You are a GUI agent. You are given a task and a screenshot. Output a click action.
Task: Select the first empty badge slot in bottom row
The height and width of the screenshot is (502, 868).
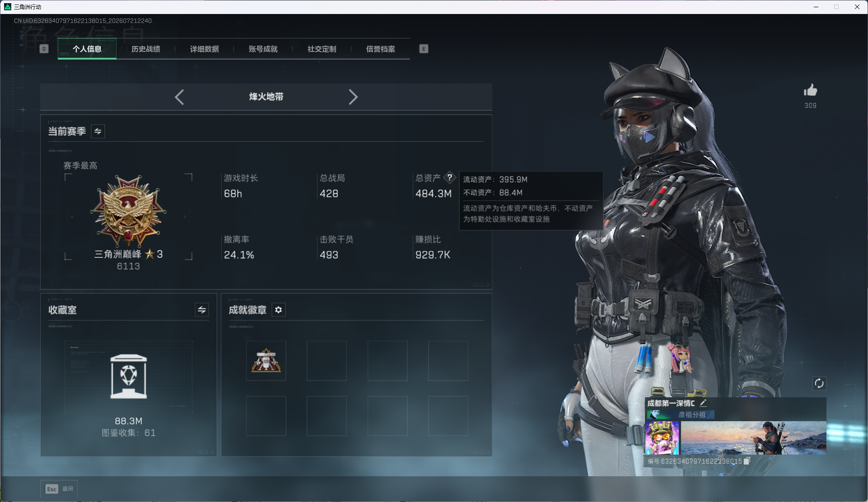pyautogui.click(x=266, y=416)
